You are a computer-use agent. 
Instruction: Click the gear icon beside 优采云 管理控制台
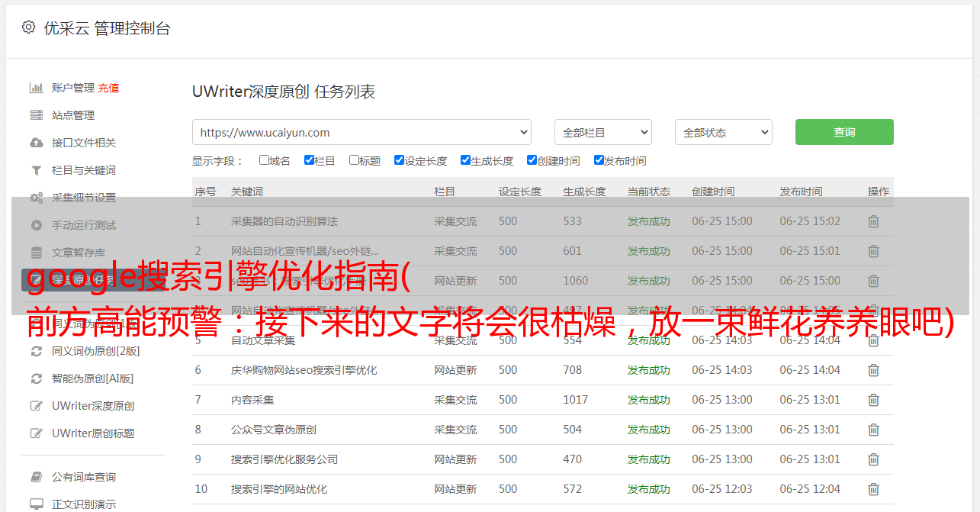point(28,27)
